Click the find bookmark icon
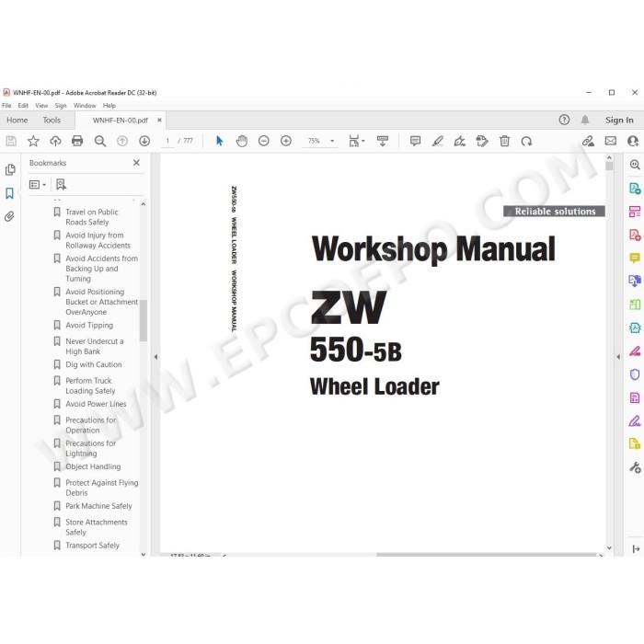Viewport: 644px width, 644px height. click(x=61, y=184)
